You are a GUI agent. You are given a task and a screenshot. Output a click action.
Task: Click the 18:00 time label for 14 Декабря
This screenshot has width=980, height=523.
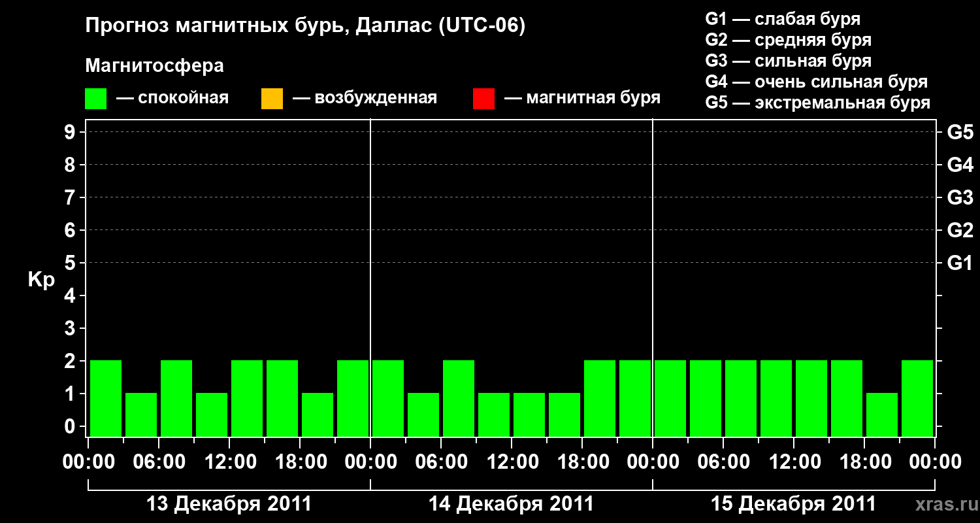point(582,462)
